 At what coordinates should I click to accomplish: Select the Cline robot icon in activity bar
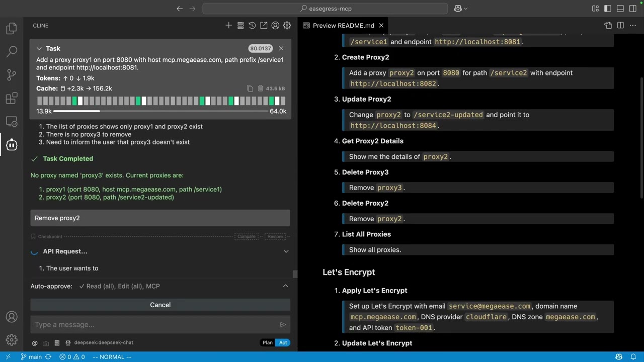tap(12, 145)
